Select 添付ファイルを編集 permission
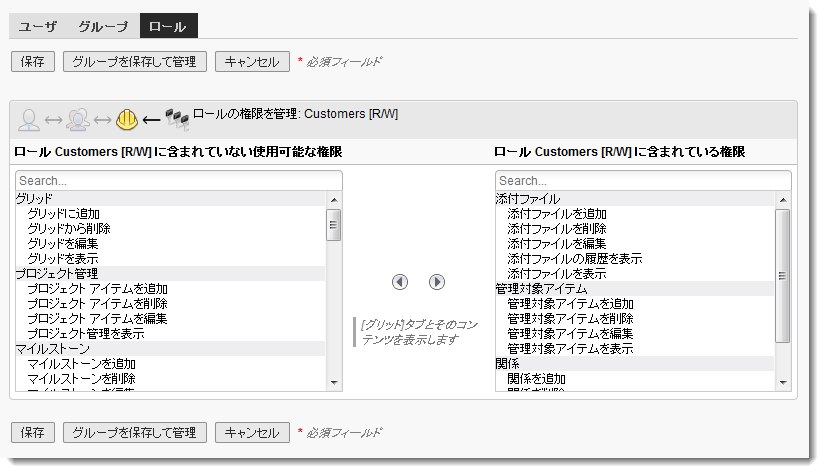Image resolution: width=824 pixels, height=473 pixels. click(x=635, y=244)
